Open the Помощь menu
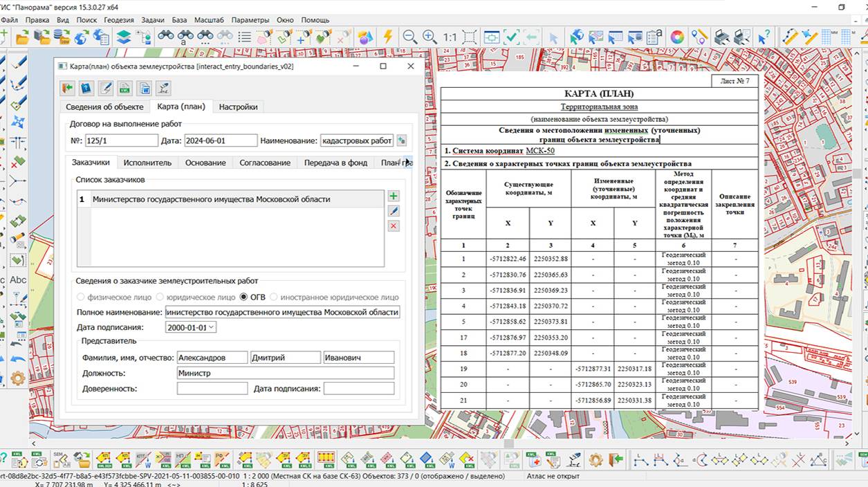868x487 pixels. (x=315, y=20)
